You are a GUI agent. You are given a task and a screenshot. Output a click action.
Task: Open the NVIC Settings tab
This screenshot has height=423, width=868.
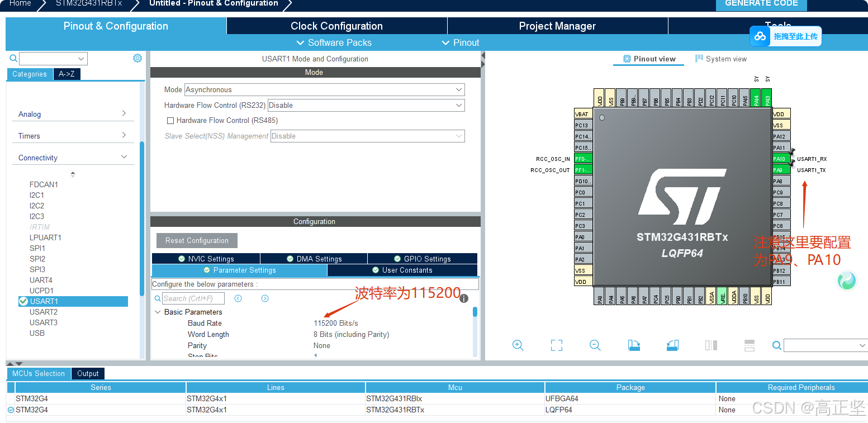coord(206,259)
